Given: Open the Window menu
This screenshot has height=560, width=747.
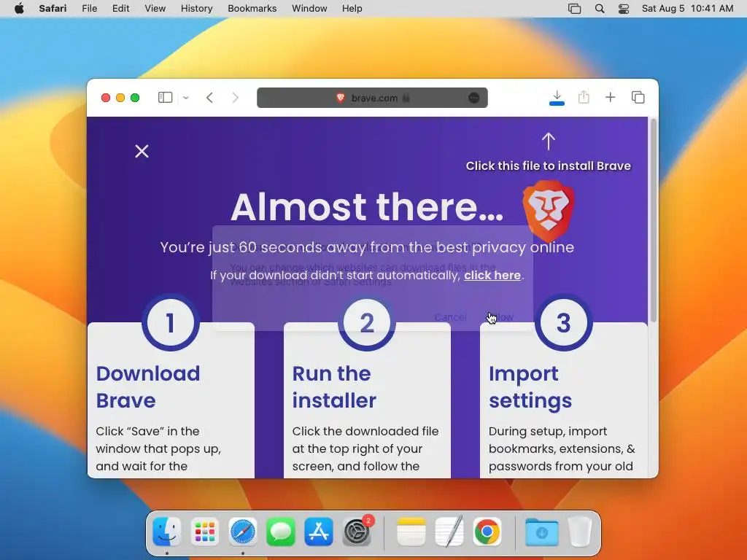Looking at the screenshot, I should pyautogui.click(x=309, y=9).
